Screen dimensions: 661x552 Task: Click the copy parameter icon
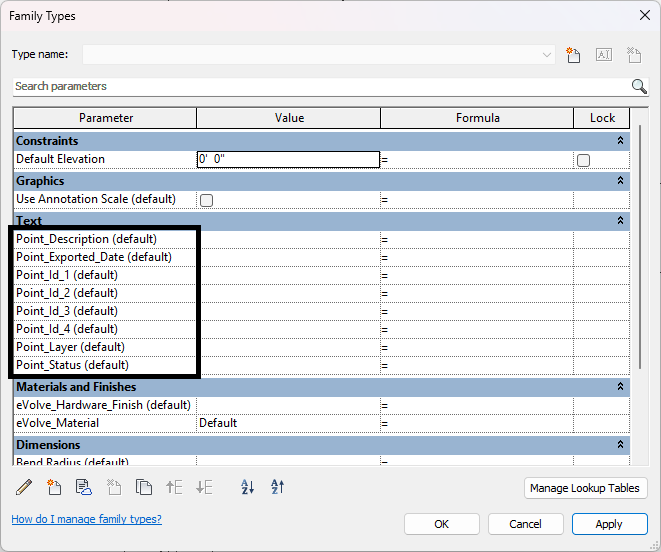(145, 488)
